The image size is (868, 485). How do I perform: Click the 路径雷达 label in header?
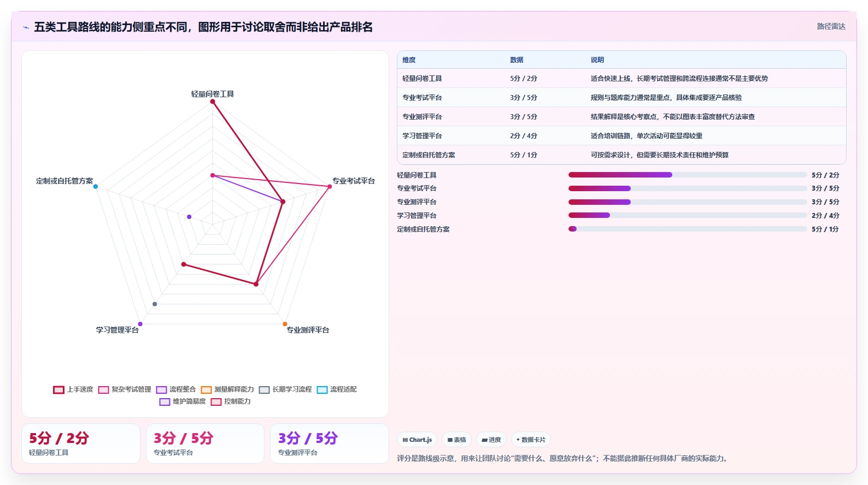tap(831, 26)
